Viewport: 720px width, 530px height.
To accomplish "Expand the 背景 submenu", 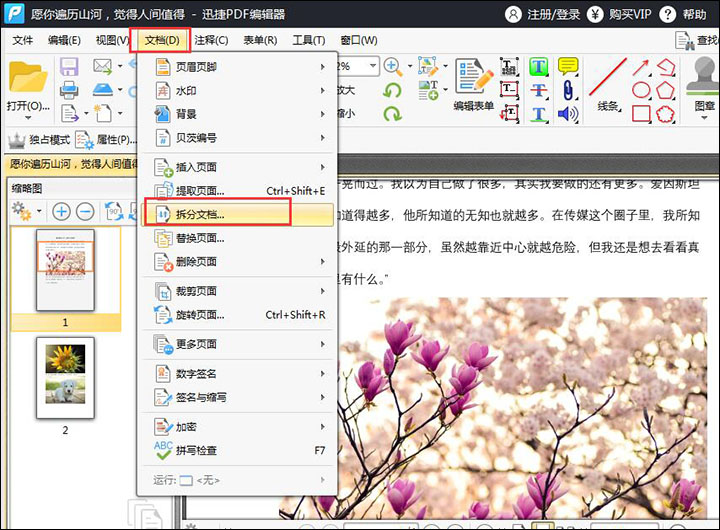I will [238, 114].
